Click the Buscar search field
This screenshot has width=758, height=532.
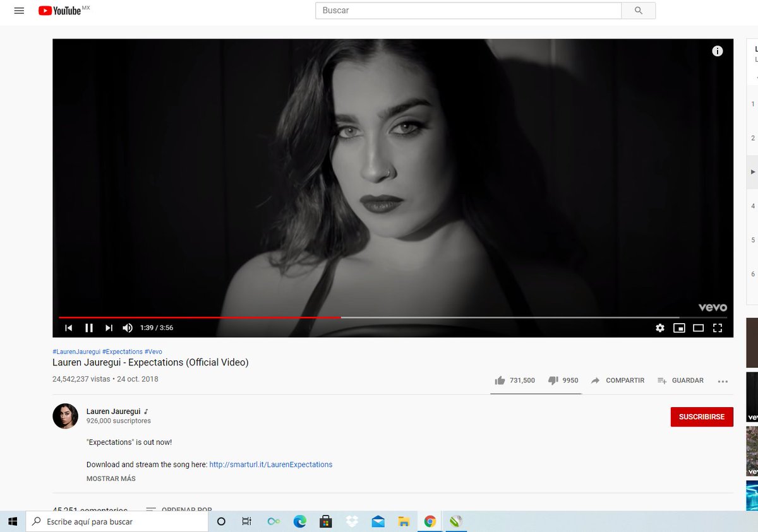468,10
